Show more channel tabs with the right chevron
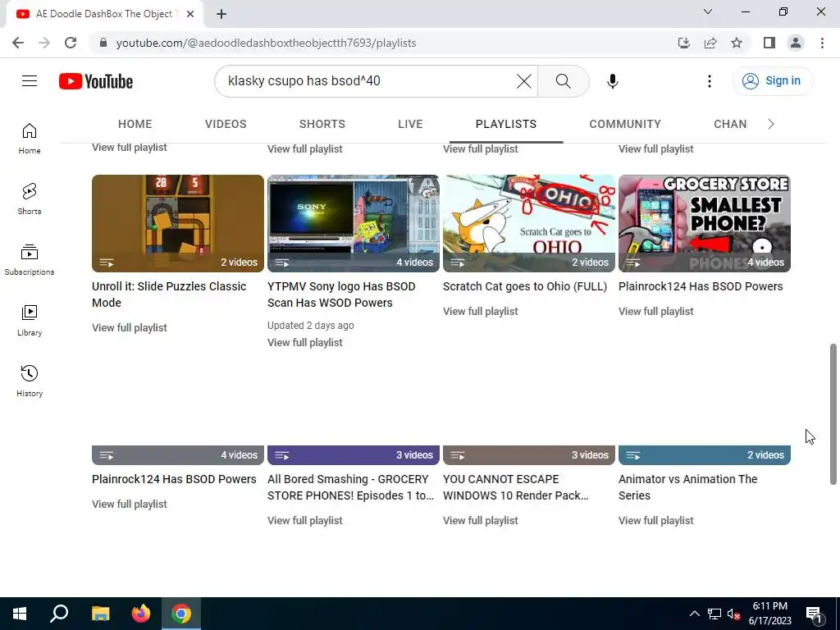Viewport: 840px width, 630px height. 771,125
